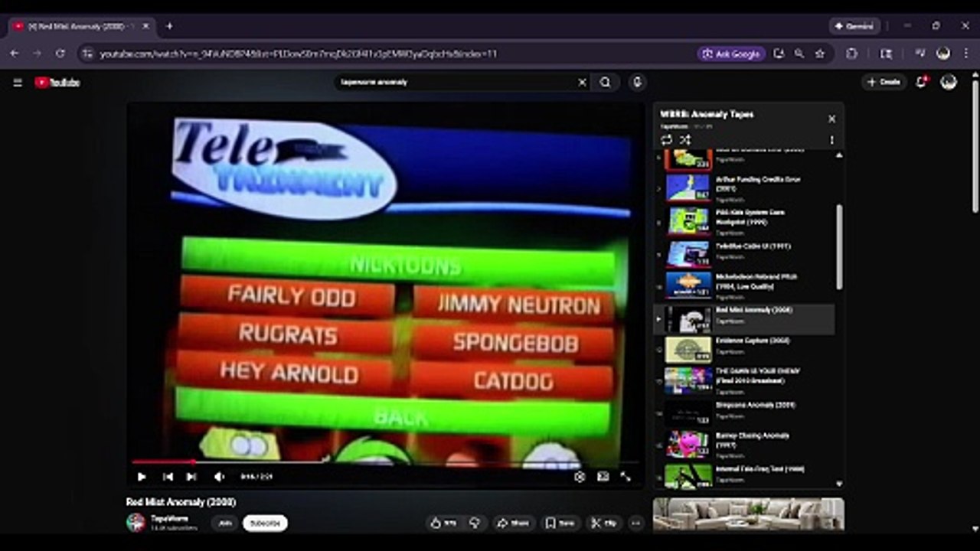
Task: Select TeleBlue Cable UI (1991) playlist item
Action: tap(744, 253)
